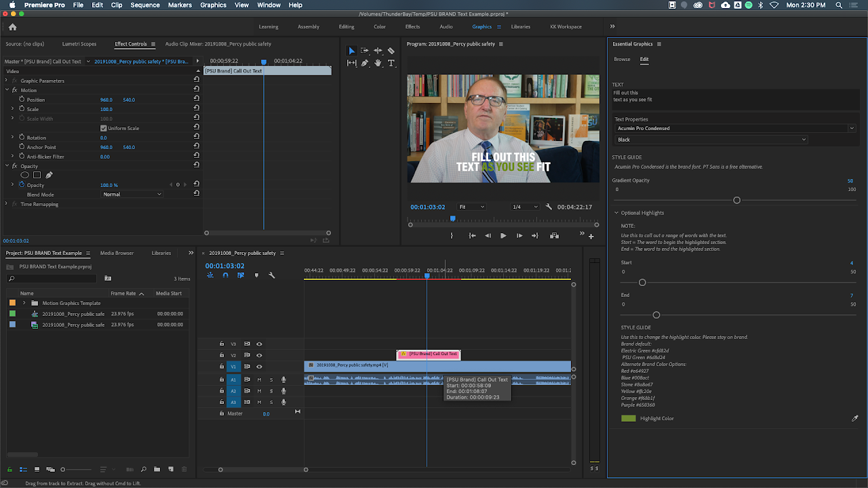Viewport: 868px width, 488px height.
Task: Open the Window menu
Action: click(267, 5)
